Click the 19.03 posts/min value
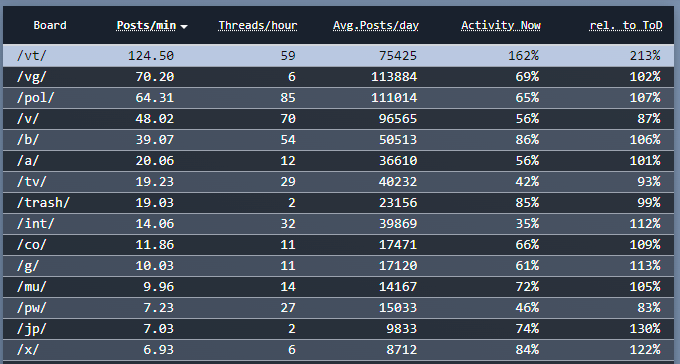680x364 pixels. 155,203
